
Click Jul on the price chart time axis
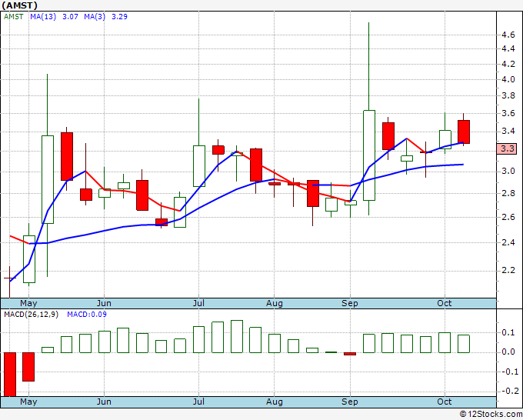(198, 303)
